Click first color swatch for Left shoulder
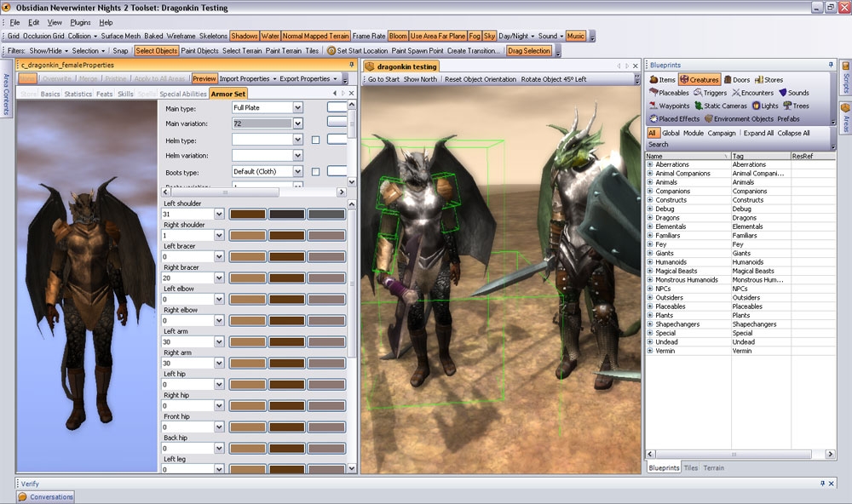 248,214
